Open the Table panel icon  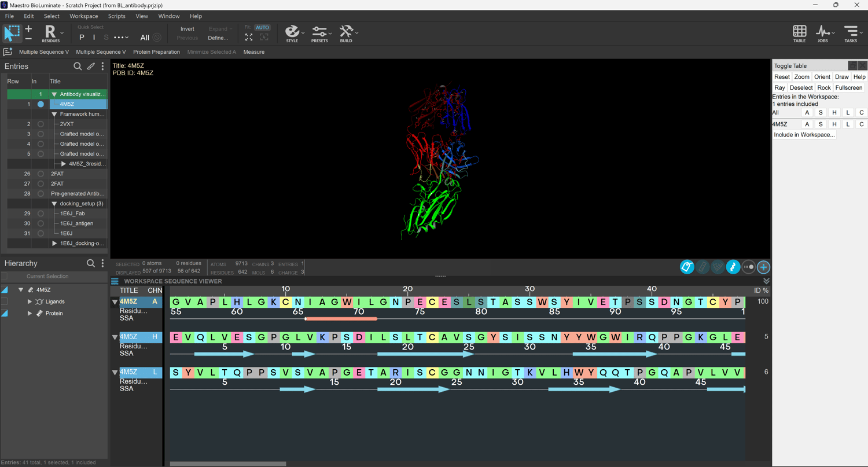click(799, 33)
